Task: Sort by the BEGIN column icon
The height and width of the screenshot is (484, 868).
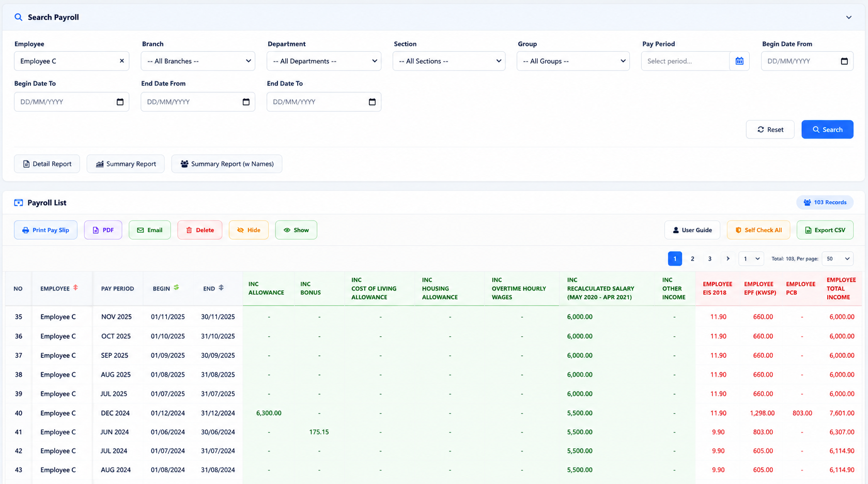Action: [x=176, y=288]
